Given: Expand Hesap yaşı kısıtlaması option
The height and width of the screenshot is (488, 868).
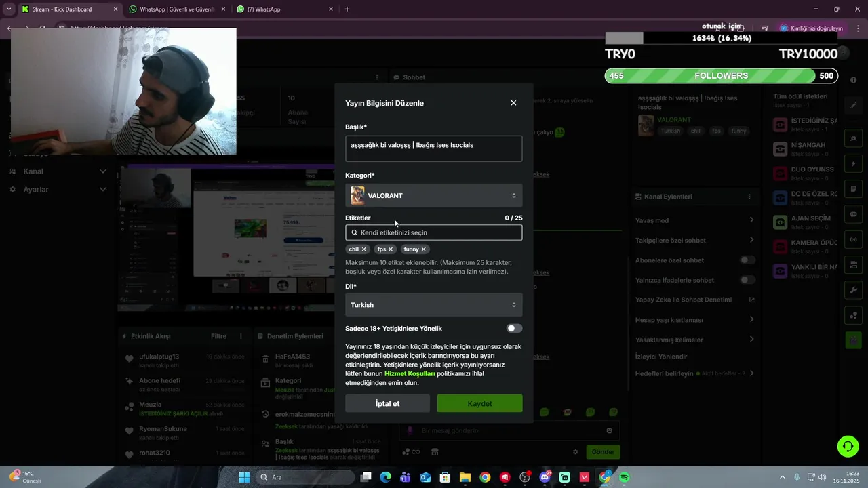Looking at the screenshot, I should click(x=751, y=319).
